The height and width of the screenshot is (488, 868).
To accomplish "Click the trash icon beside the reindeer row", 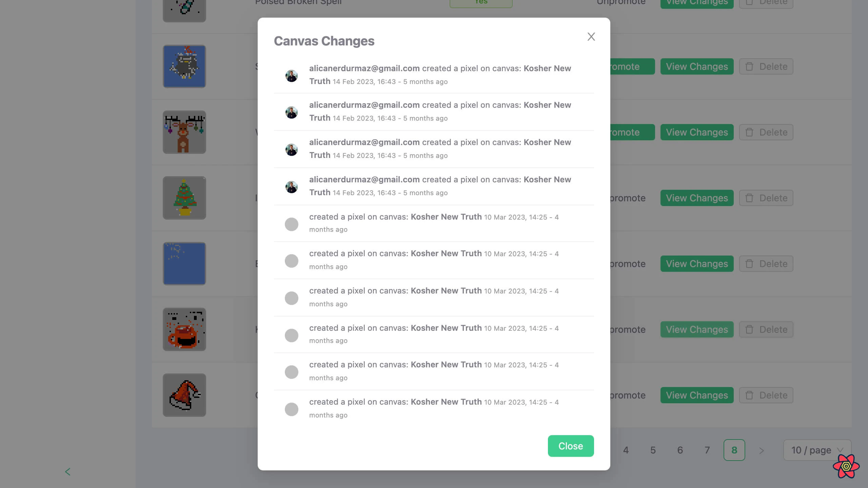I will 749,132.
